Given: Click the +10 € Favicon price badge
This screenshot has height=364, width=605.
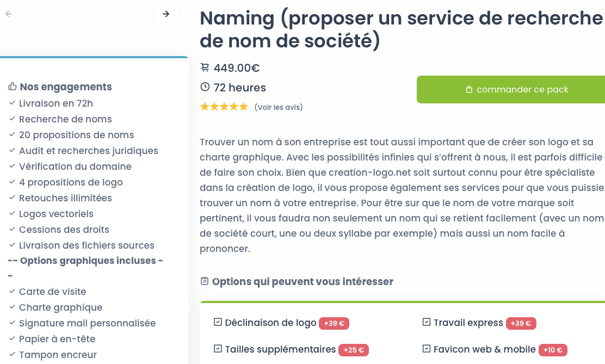Looking at the screenshot, I should tap(552, 350).
